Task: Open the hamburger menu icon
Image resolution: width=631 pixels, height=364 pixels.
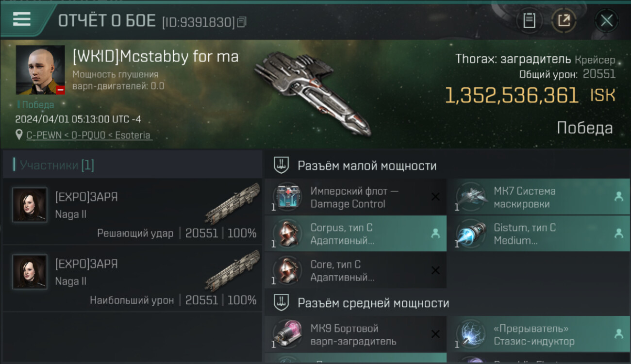Action: (21, 19)
